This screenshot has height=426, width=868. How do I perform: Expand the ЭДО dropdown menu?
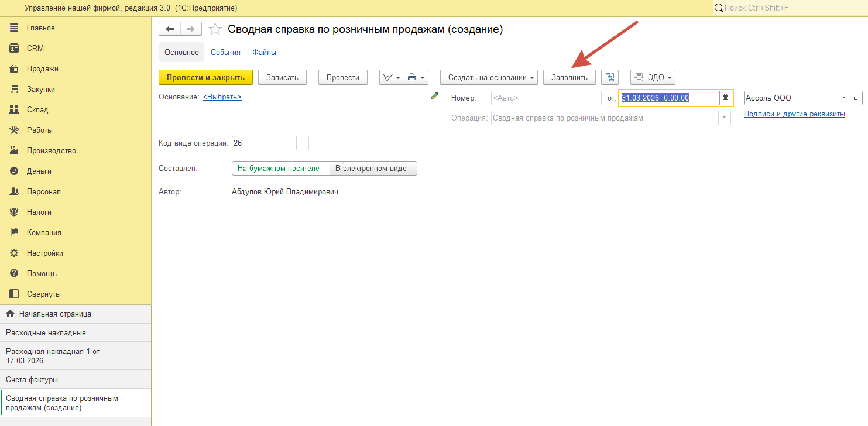[x=653, y=77]
